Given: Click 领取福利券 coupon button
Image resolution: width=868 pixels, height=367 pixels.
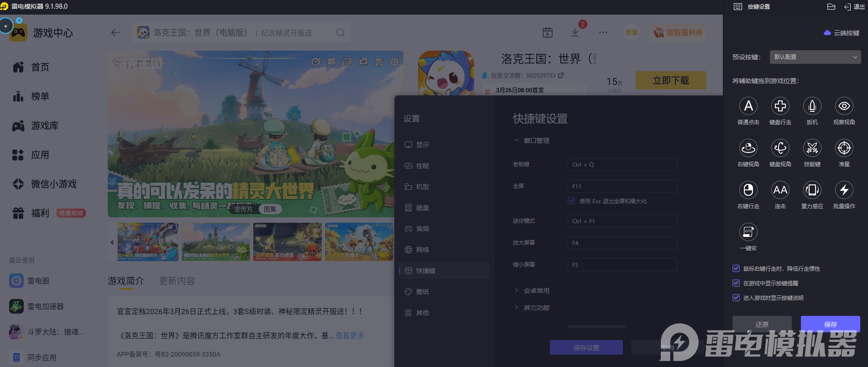Looking at the screenshot, I should click(678, 32).
